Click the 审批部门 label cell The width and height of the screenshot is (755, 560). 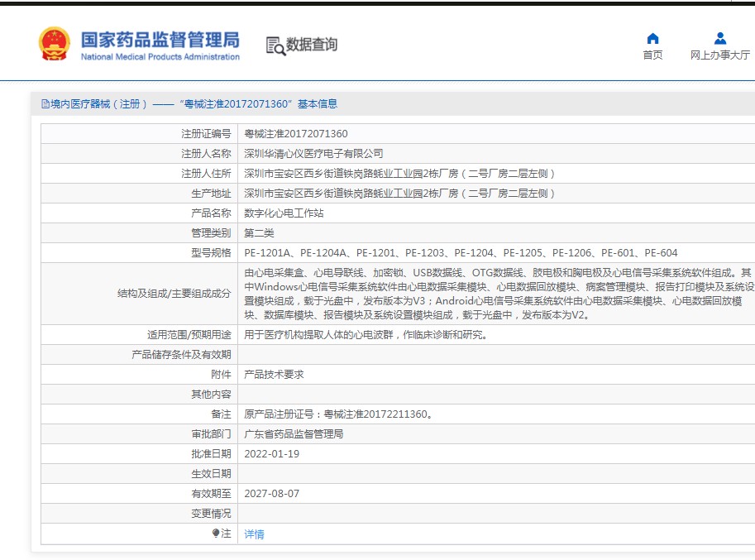pyautogui.click(x=139, y=433)
